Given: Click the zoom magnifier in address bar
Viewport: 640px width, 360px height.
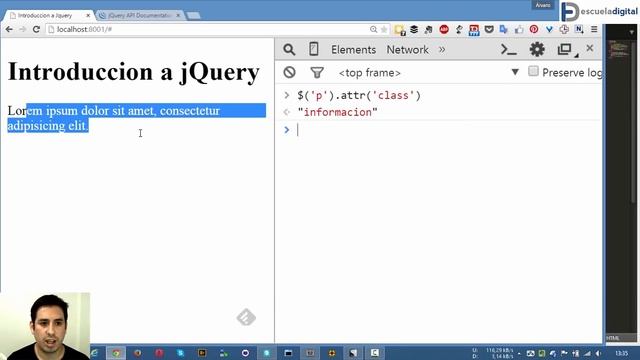Looking at the screenshot, I should 373,29.
